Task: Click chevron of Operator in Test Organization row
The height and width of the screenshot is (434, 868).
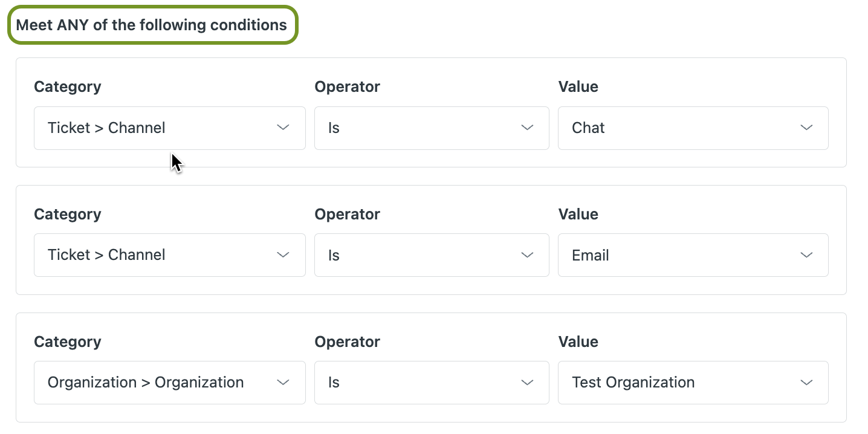Action: (x=527, y=383)
